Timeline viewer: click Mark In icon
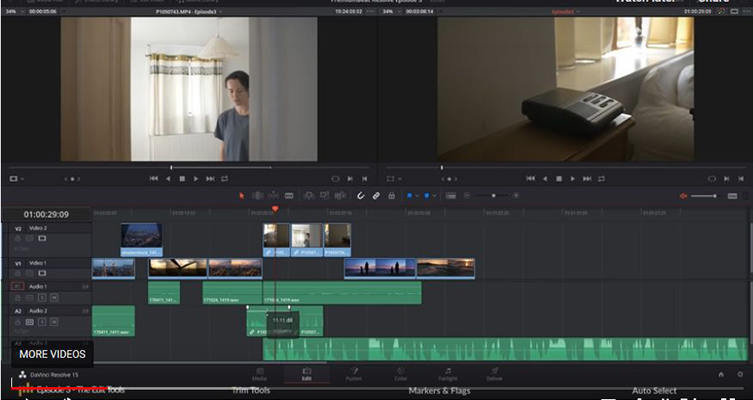 [x=727, y=179]
